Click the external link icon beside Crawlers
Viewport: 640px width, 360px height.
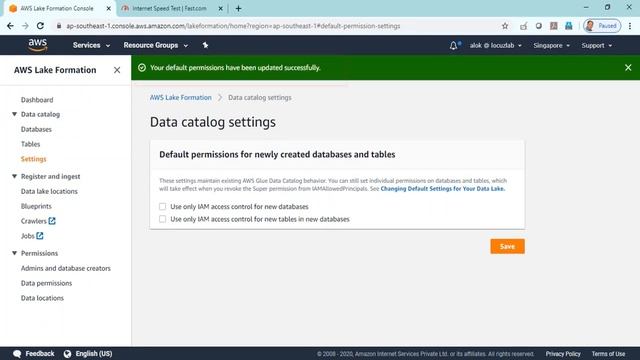[52, 221]
